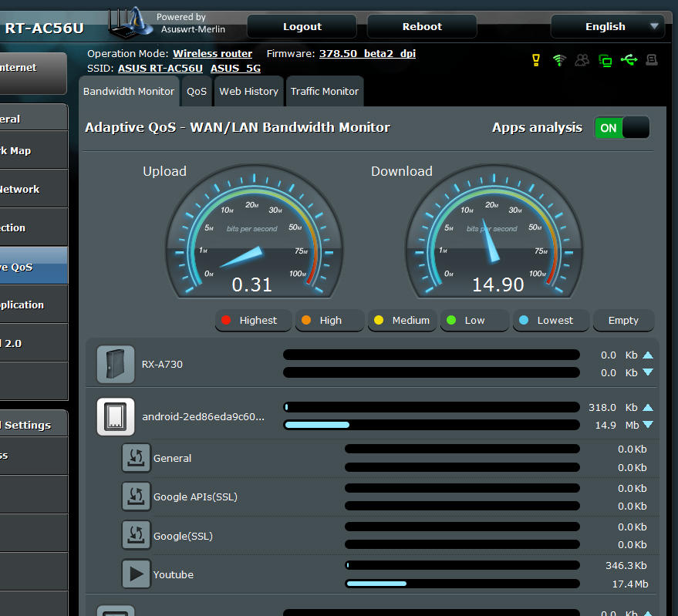
Task: Click the Youtube download bandwidth bar
Action: click(x=463, y=584)
